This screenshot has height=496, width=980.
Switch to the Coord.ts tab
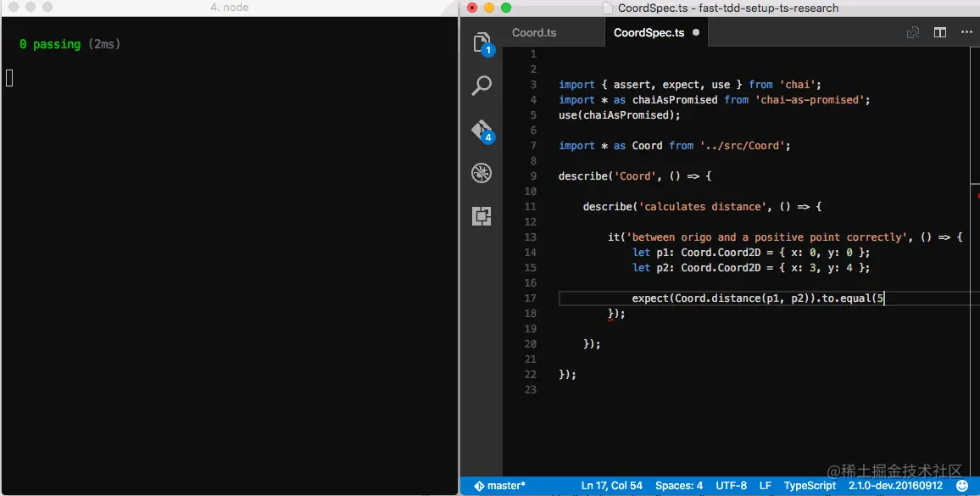(x=534, y=32)
